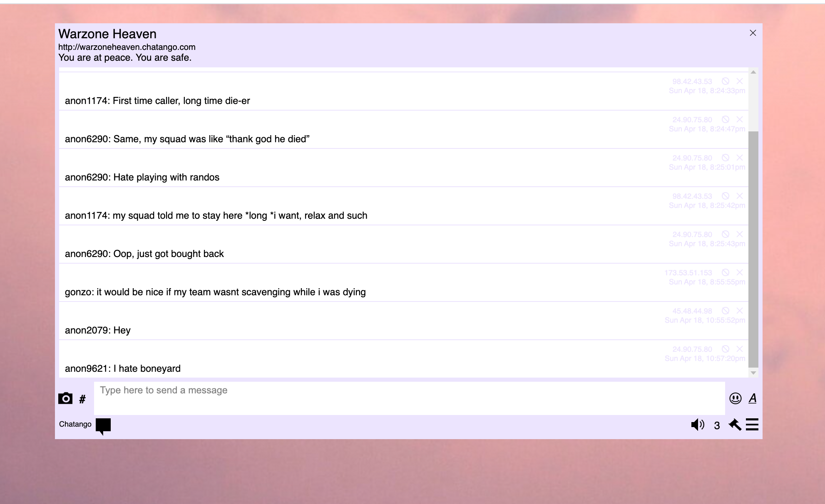Screen dimensions: 825x504
Task: Ban user of "First time caller" message
Action: [726, 81]
